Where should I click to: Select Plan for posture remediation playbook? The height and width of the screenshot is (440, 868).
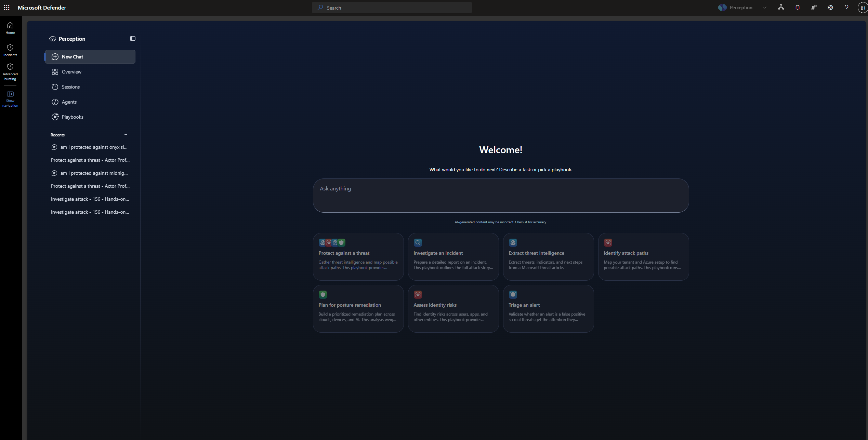point(358,309)
